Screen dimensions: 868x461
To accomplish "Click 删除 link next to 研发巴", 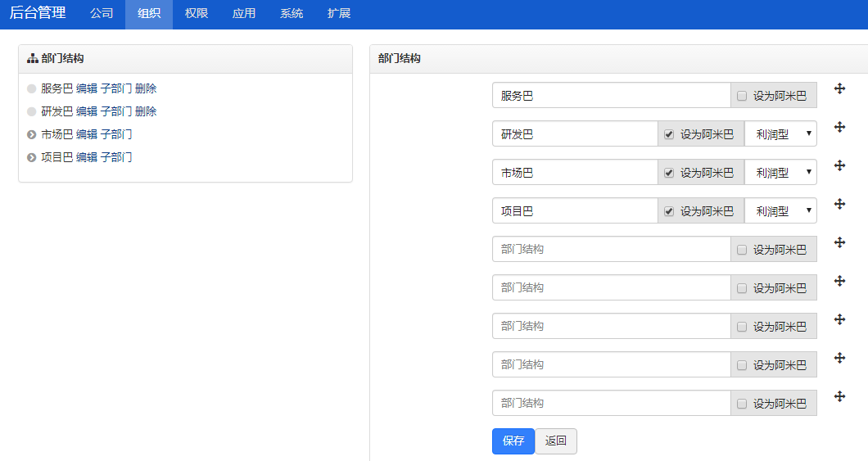I will 146,111.
